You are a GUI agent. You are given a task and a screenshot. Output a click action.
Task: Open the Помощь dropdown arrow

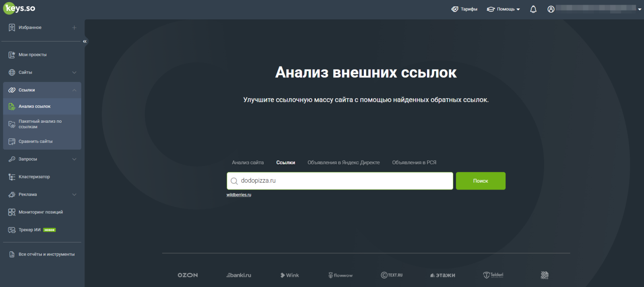coord(518,9)
